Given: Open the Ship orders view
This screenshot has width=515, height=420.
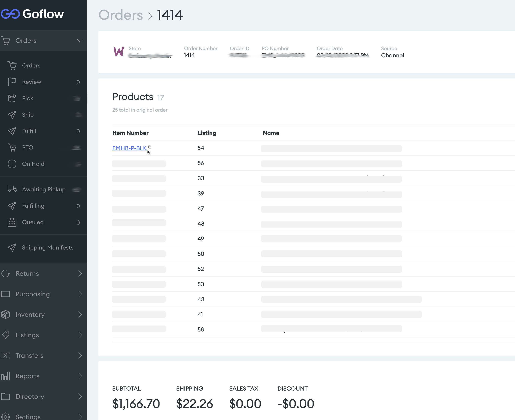Looking at the screenshot, I should [x=28, y=115].
